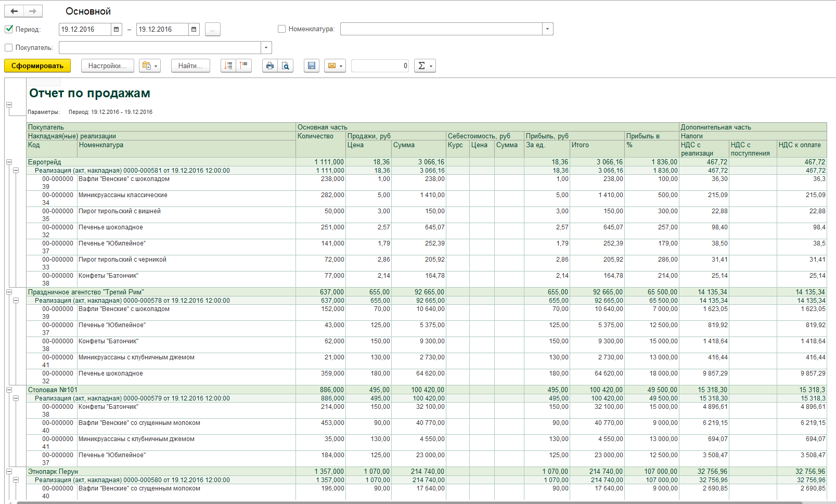Open print preview
Screen dimensions: 836x504
point(285,66)
